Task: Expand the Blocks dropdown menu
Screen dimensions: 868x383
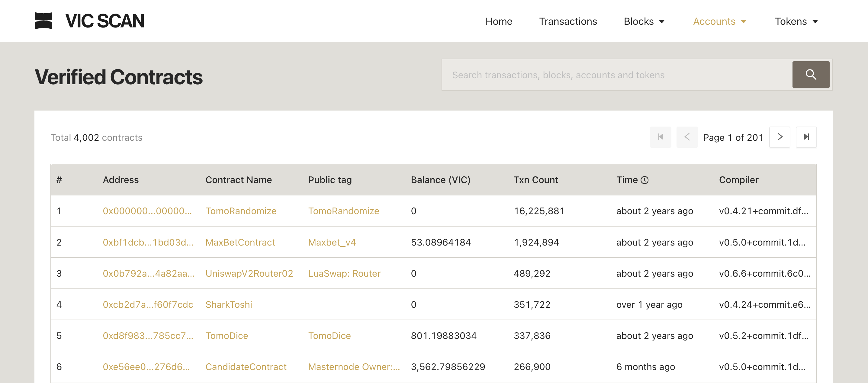Action: click(x=644, y=21)
